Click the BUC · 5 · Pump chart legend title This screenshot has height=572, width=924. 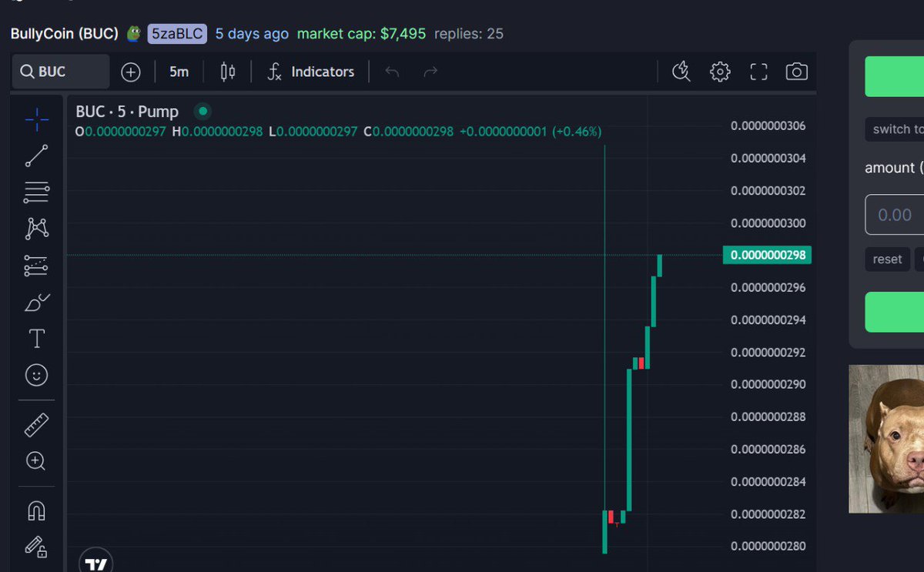[x=127, y=112]
